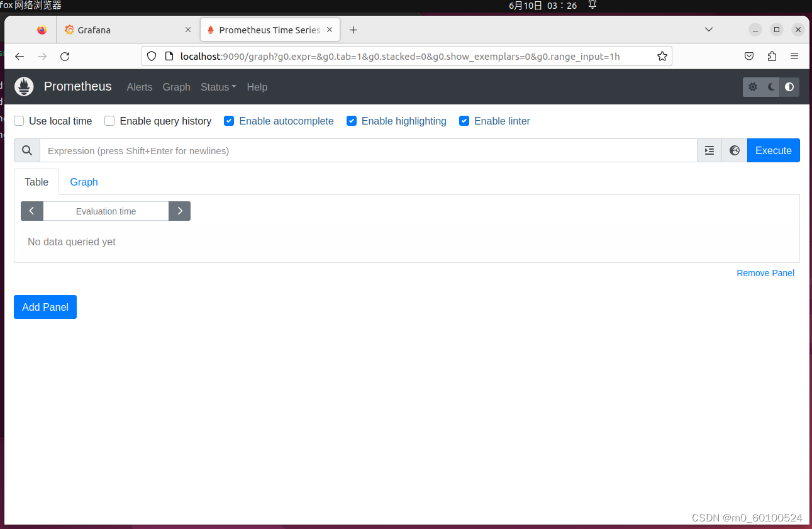Click the shield icon in address bar

tap(151, 56)
